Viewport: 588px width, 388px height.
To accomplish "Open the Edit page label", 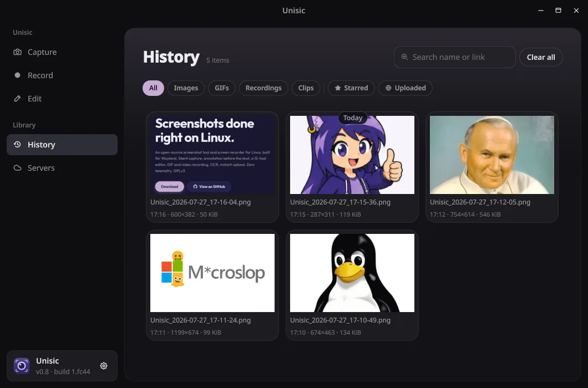I will 34,99.
